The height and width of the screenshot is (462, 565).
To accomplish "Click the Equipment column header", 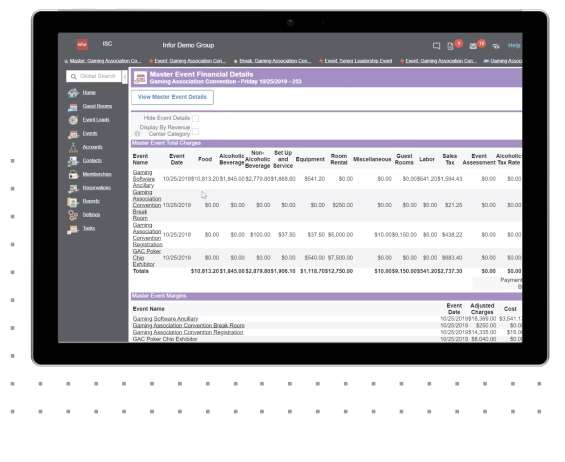I will click(310, 159).
